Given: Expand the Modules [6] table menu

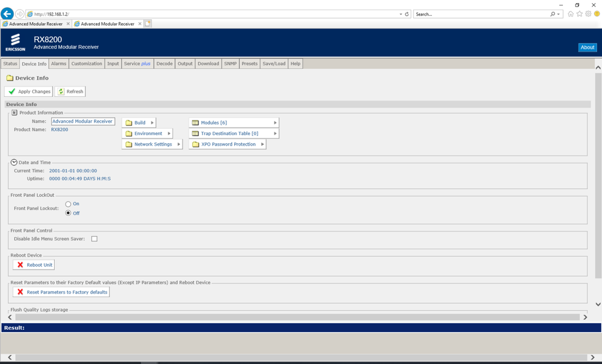Looking at the screenshot, I should 234,123.
